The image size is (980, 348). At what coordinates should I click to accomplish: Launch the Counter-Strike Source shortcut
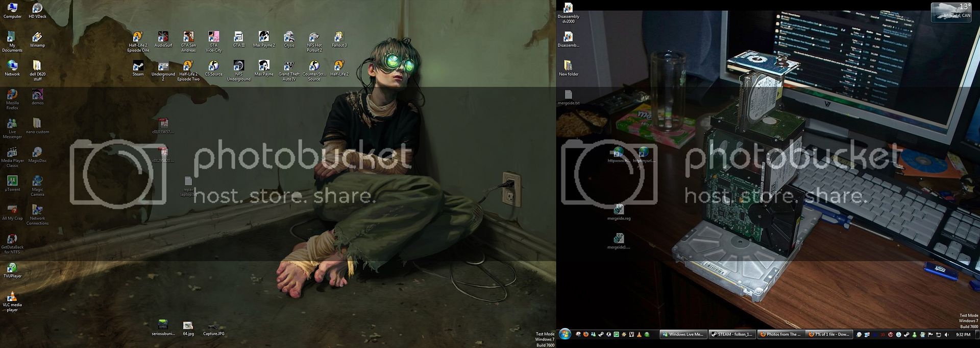[314, 71]
